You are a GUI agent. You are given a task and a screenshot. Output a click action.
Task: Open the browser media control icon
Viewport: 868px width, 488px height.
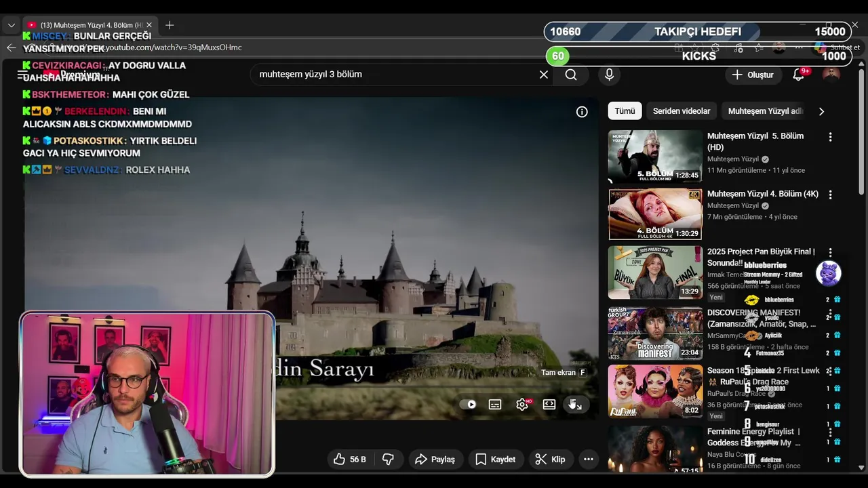[738, 47]
